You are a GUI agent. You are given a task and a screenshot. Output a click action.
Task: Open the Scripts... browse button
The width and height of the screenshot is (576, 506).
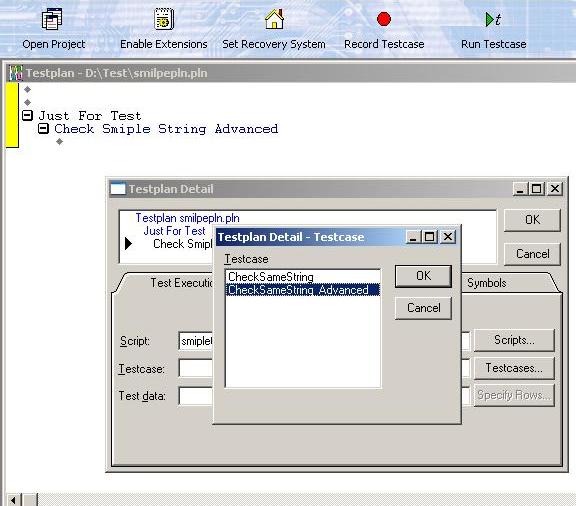(x=514, y=340)
